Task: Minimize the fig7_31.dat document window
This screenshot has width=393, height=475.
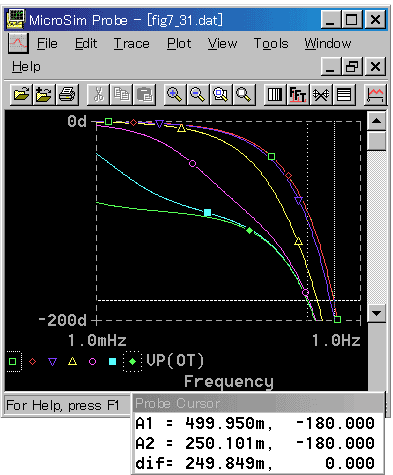Action: [x=331, y=66]
